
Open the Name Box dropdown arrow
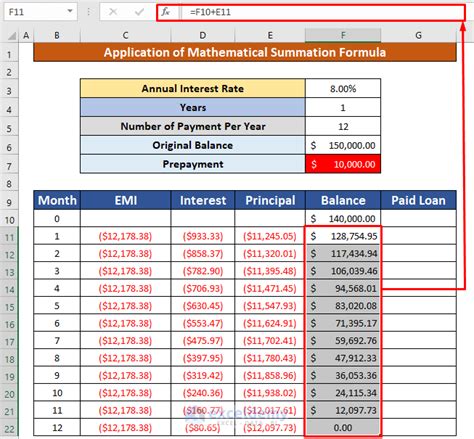70,11
